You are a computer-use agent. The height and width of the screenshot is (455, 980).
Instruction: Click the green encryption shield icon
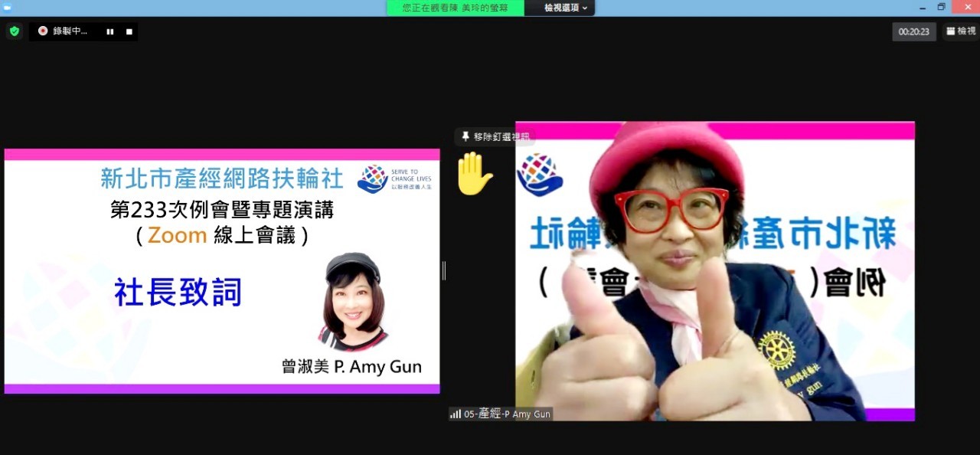tap(14, 31)
